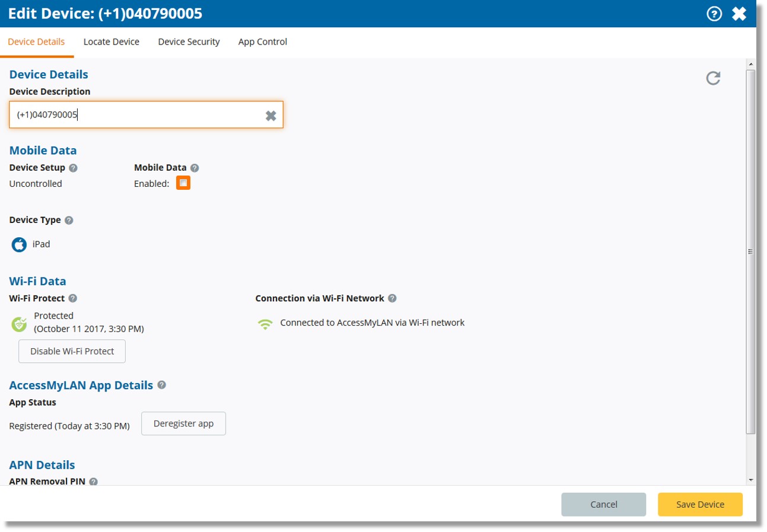Open the Device Security tab
Screen dimensions: 767x532
point(189,42)
